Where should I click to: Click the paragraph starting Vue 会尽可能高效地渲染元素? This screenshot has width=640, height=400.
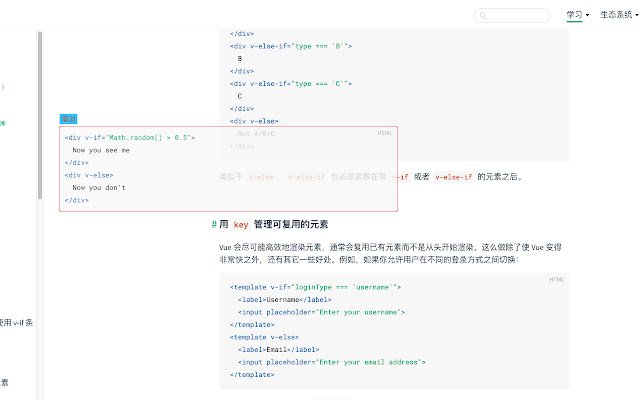(x=390, y=253)
